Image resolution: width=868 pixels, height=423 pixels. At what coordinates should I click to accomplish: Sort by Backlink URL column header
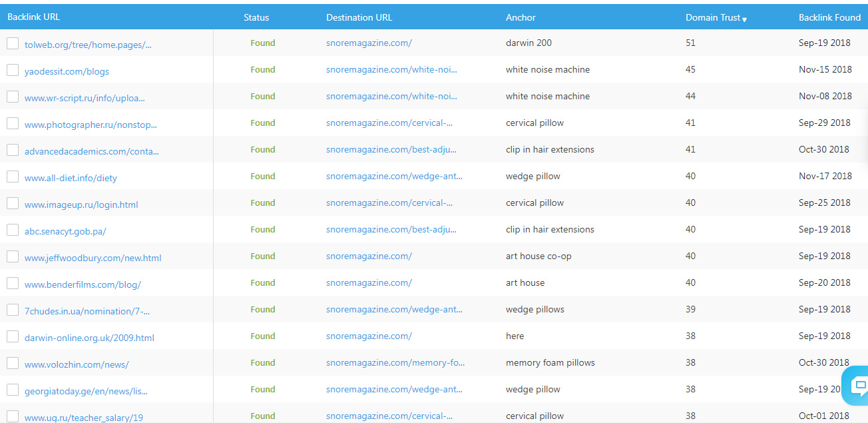click(x=33, y=17)
